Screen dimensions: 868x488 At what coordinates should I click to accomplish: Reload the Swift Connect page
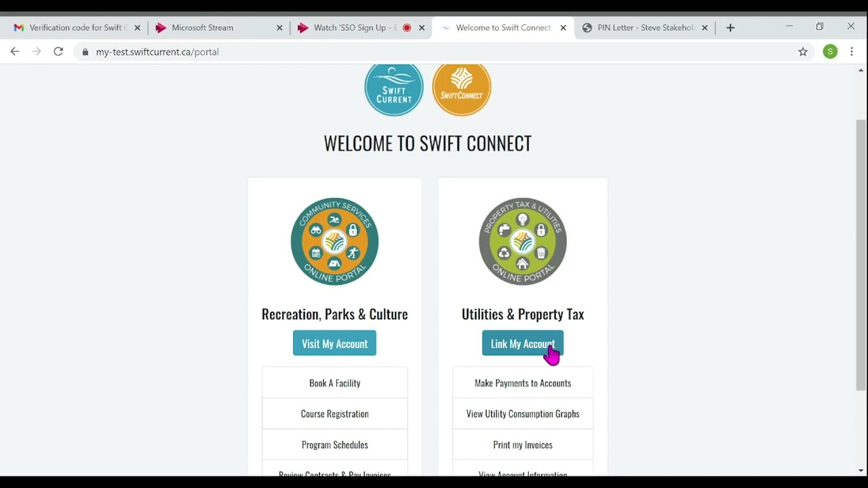[x=58, y=52]
